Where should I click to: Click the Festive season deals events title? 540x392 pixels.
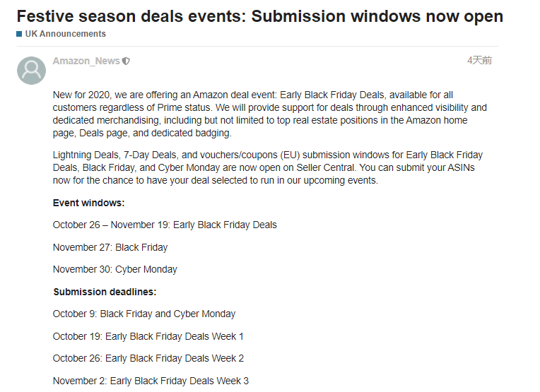click(x=260, y=16)
